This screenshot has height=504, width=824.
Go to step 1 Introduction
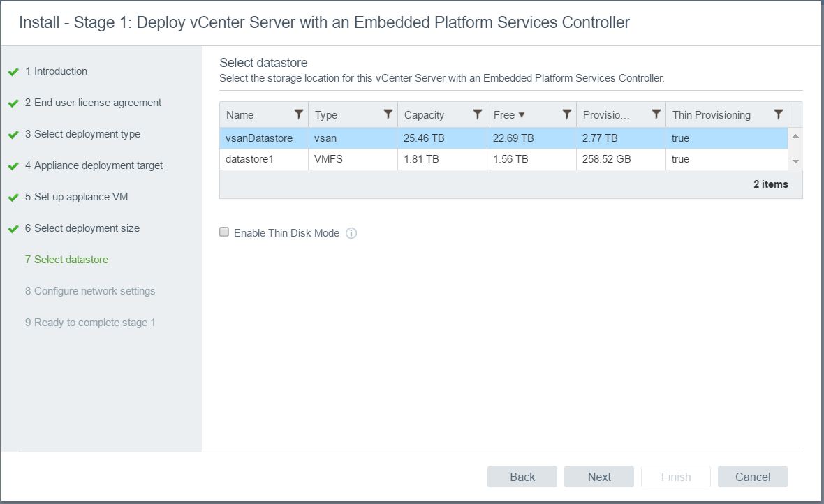(x=57, y=71)
